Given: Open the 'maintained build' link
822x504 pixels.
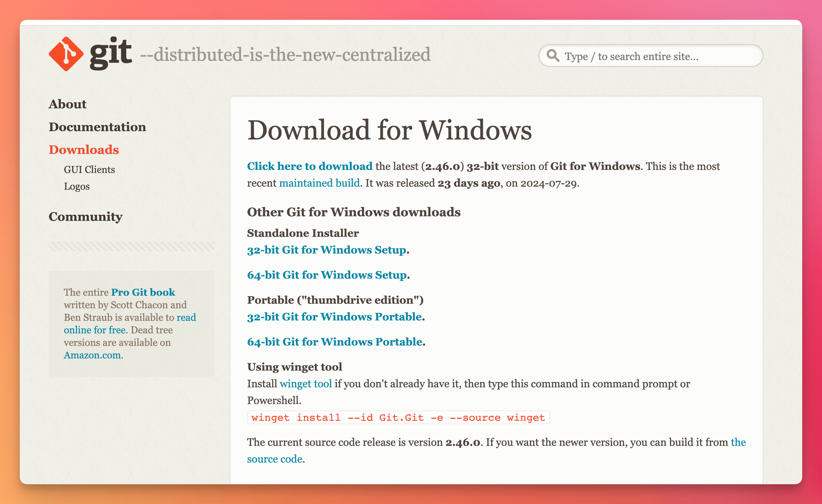Looking at the screenshot, I should click(319, 183).
